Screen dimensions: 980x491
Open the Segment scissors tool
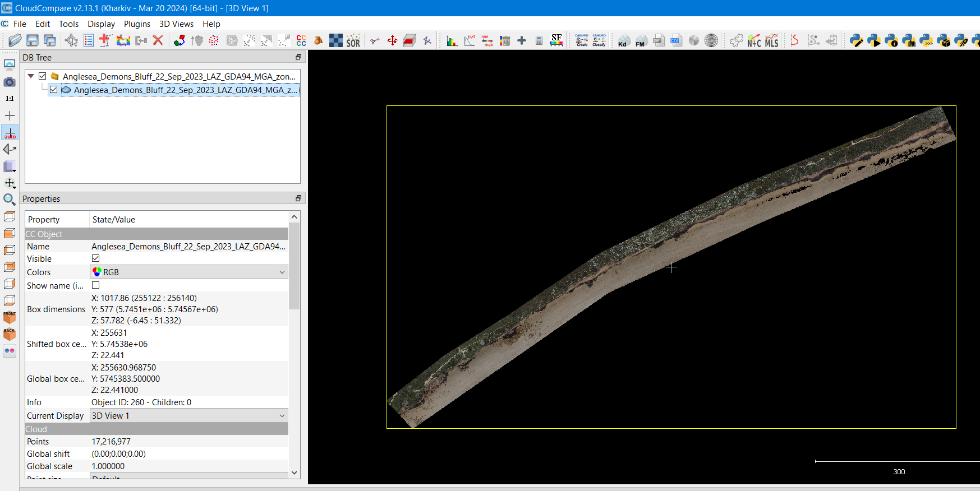tap(375, 40)
